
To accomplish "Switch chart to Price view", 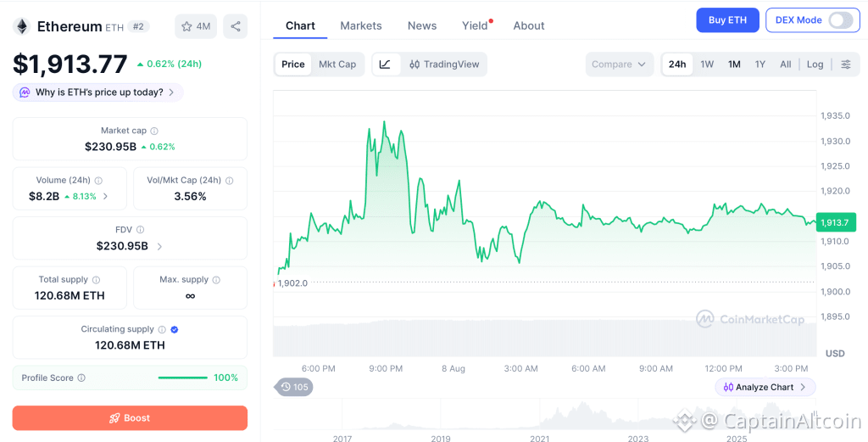I will [x=292, y=64].
